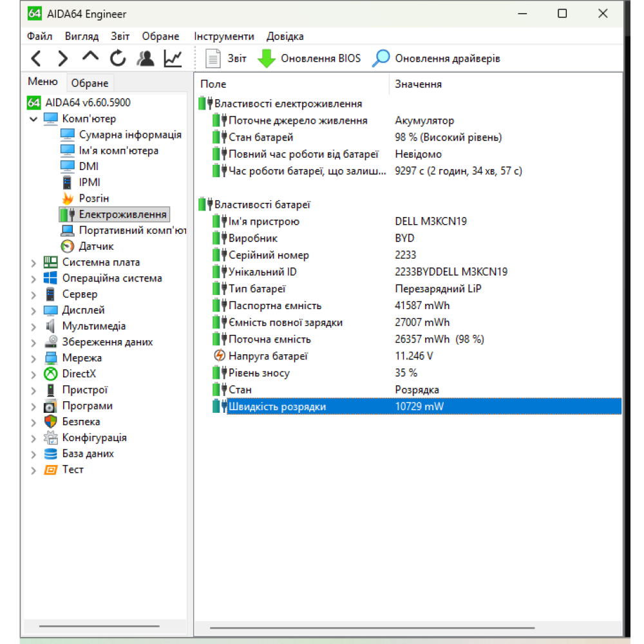Click the motherboard icon for Системна плата
644x644 pixels.
tap(50, 262)
